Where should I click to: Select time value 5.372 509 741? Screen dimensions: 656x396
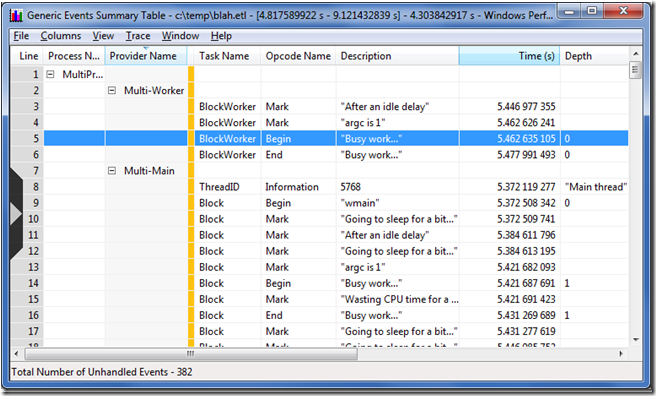526,219
